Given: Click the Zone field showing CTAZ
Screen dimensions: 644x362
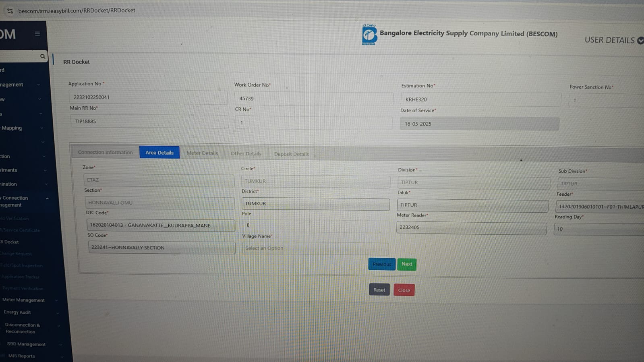Looking at the screenshot, I should tap(159, 180).
